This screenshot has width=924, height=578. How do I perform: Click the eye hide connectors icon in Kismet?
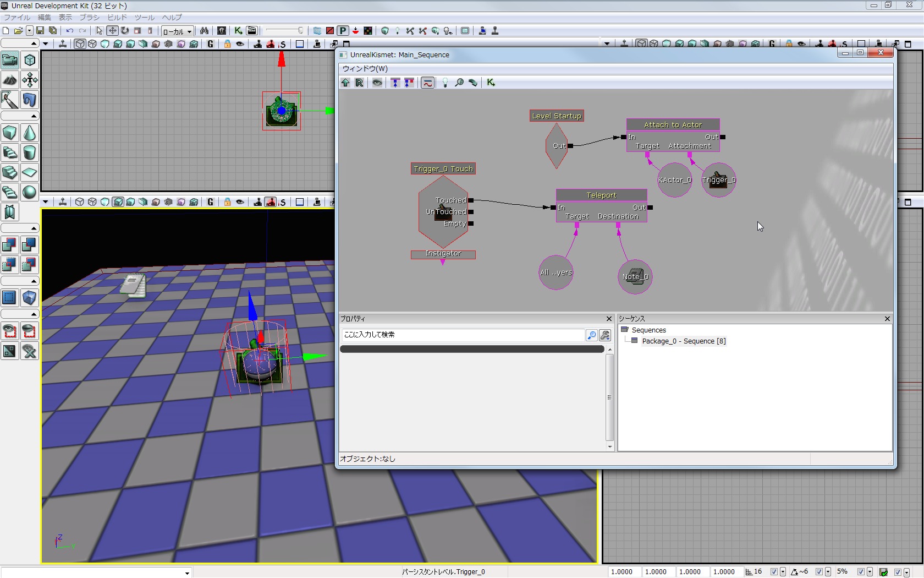coord(377,83)
